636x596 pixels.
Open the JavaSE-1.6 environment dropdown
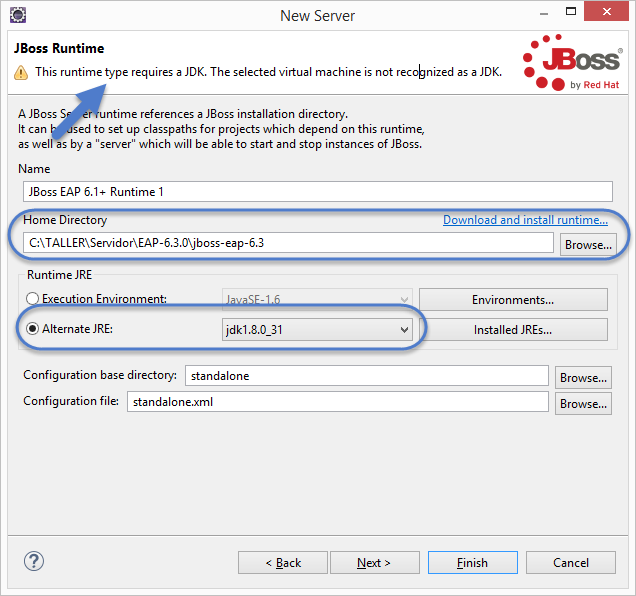(317, 300)
